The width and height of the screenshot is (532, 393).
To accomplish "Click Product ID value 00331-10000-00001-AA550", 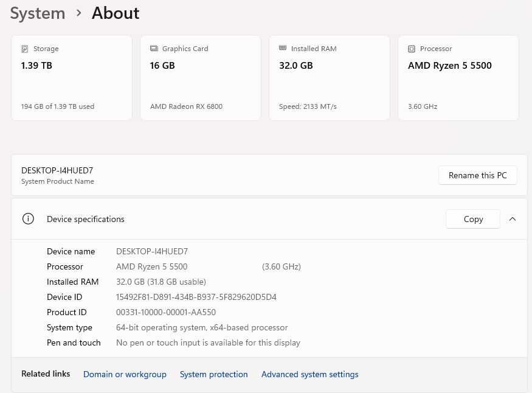I will coord(166,312).
